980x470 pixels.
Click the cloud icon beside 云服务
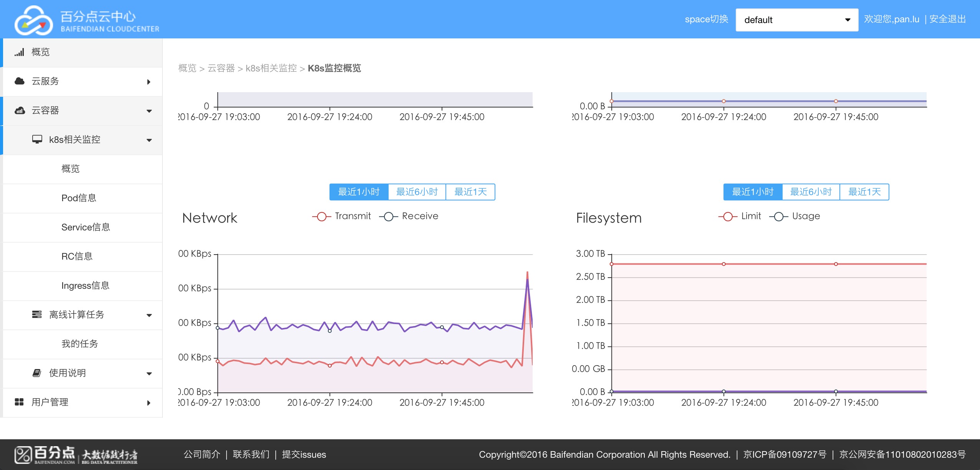pyautogui.click(x=19, y=81)
